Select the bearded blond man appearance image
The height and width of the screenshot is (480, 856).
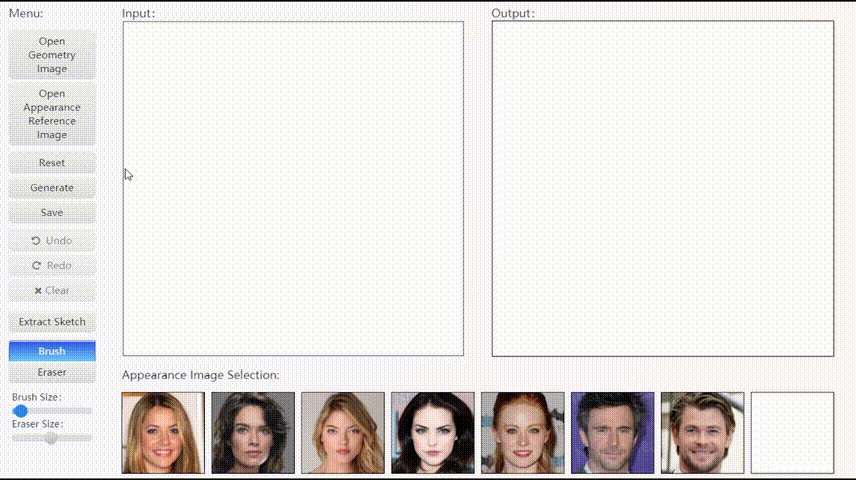pyautogui.click(x=702, y=432)
